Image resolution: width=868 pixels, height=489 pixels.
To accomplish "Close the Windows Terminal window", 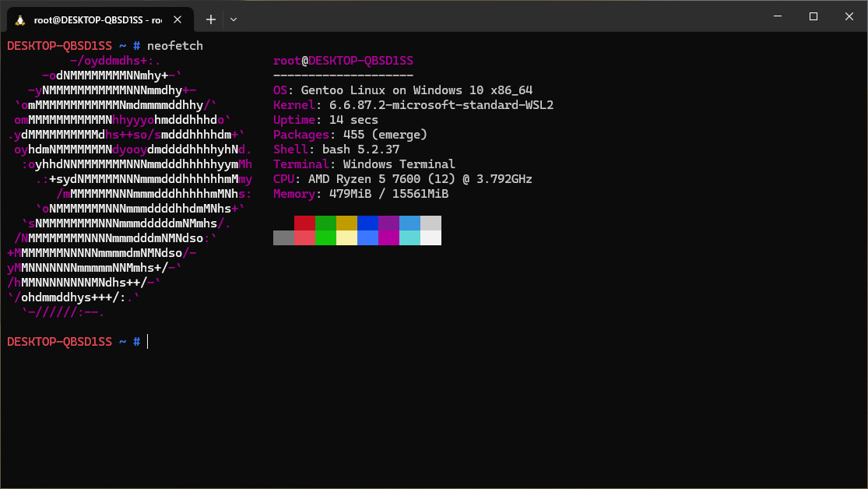I will tap(849, 16).
